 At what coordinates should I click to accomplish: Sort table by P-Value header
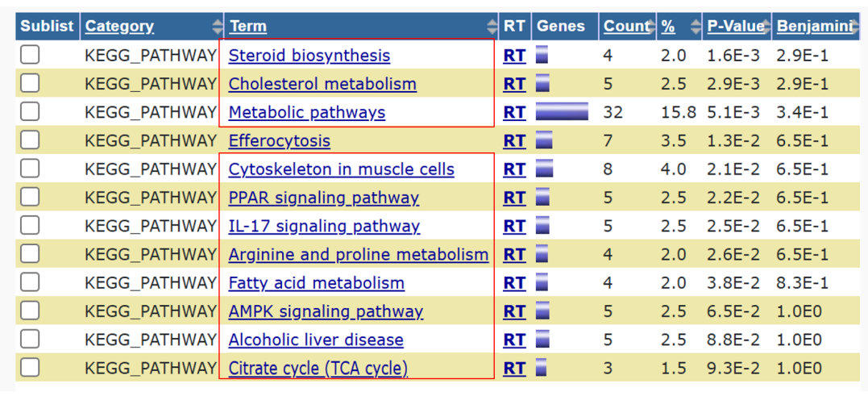click(x=736, y=26)
